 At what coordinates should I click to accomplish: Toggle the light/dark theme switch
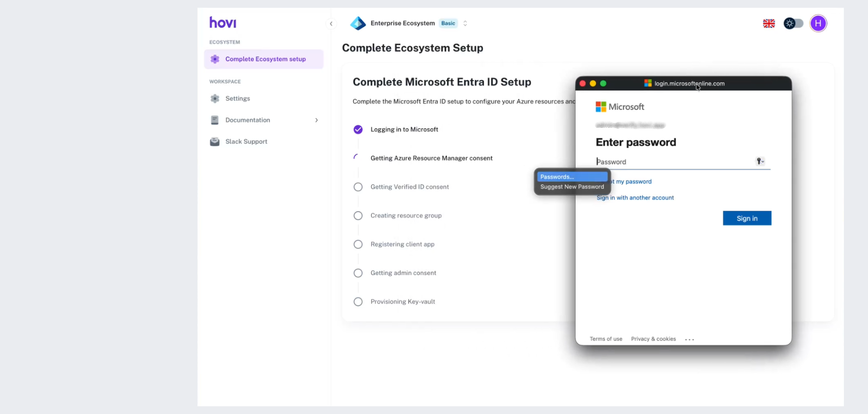coord(793,23)
